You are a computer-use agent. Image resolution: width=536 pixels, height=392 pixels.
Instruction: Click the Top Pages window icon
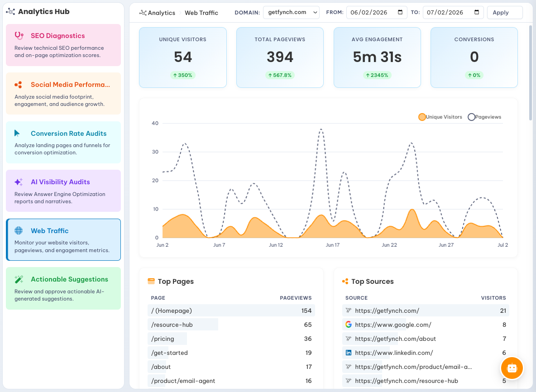pyautogui.click(x=151, y=281)
